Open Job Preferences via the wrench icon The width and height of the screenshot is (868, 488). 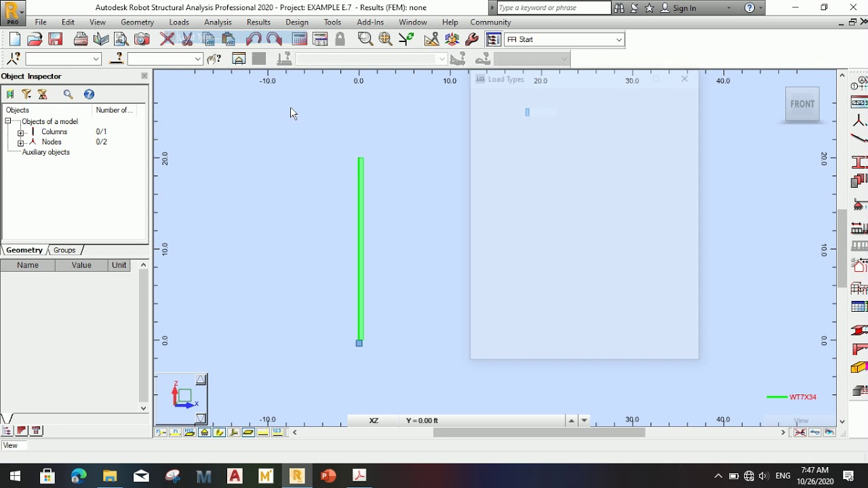(472, 39)
